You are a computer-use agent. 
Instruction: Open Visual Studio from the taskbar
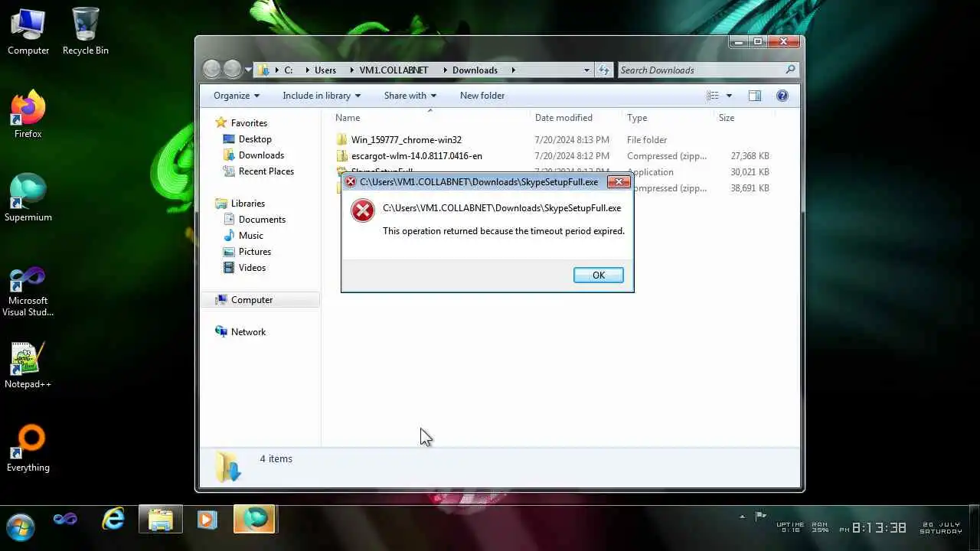65,520
